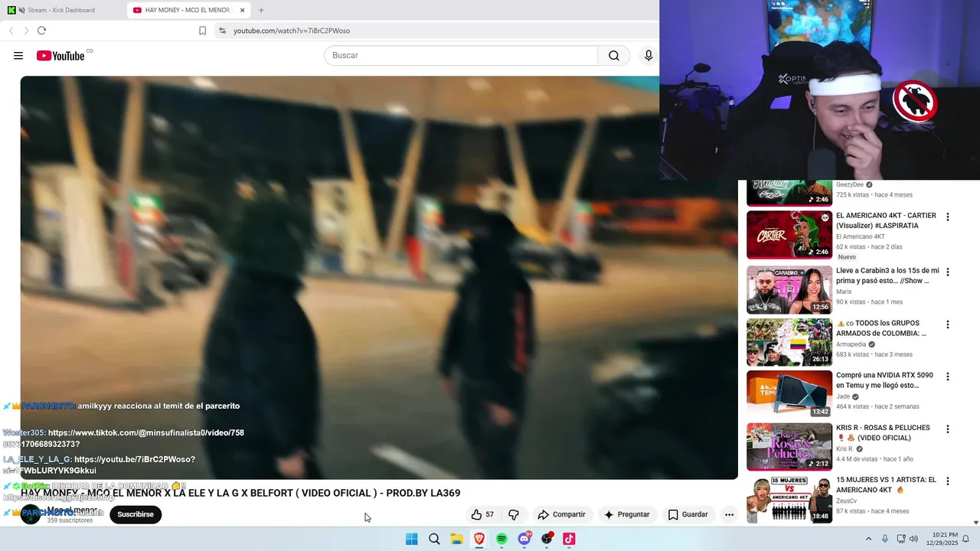
Task: Click the blurred video player area
Action: point(379,277)
